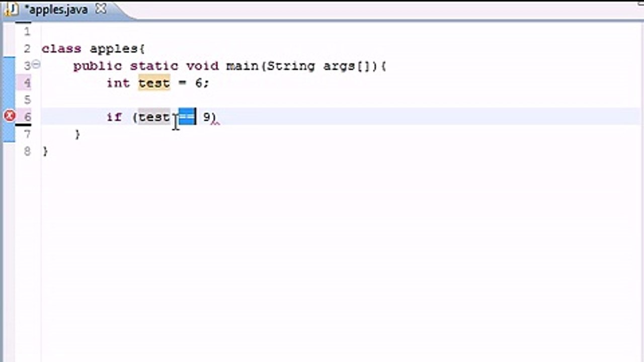Click the 'int' keyword on line 4
This screenshot has height=362, width=644.
coord(118,83)
